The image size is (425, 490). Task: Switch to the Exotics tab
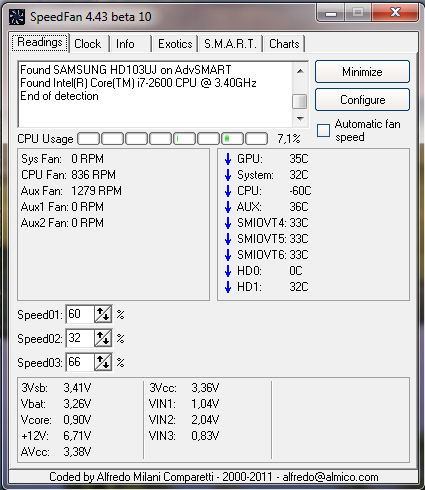coord(175,44)
